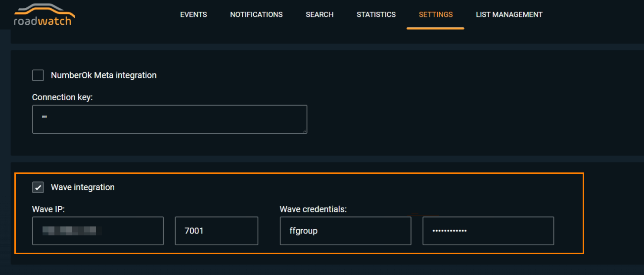This screenshot has width=644, height=275.
Task: Select the port field showing 7001
Action: 216,230
